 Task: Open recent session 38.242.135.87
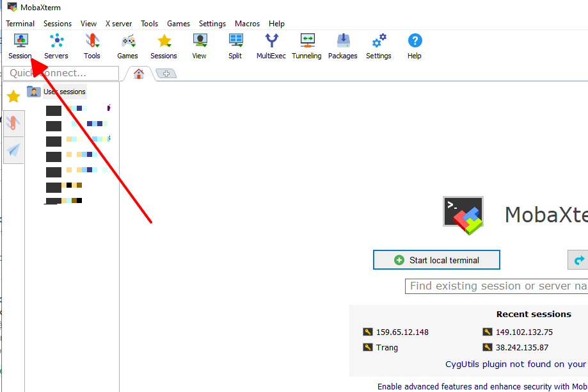tap(515, 347)
